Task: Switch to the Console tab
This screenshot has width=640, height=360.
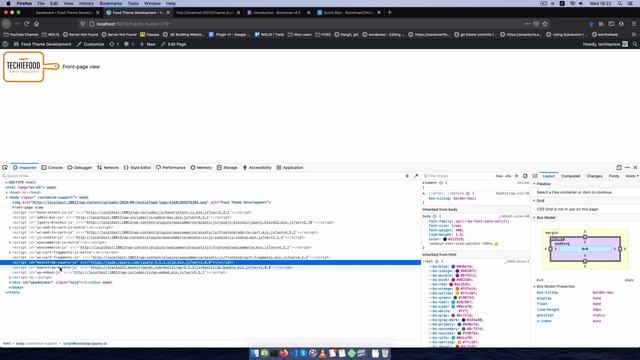Action: coord(52,168)
